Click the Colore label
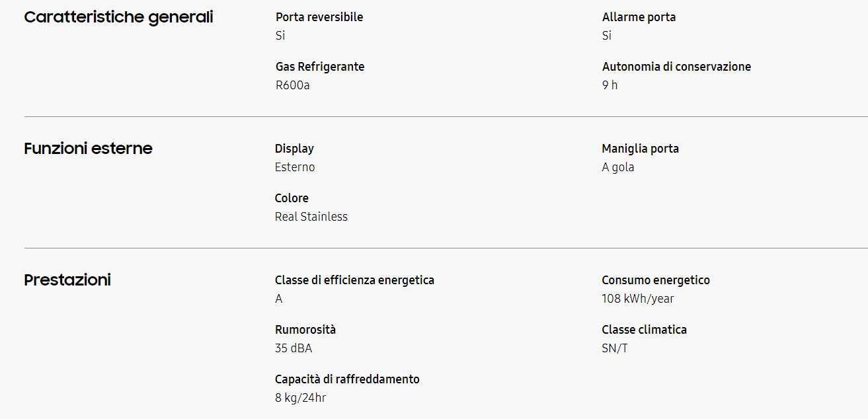Image resolution: width=868 pixels, height=419 pixels. click(x=292, y=198)
